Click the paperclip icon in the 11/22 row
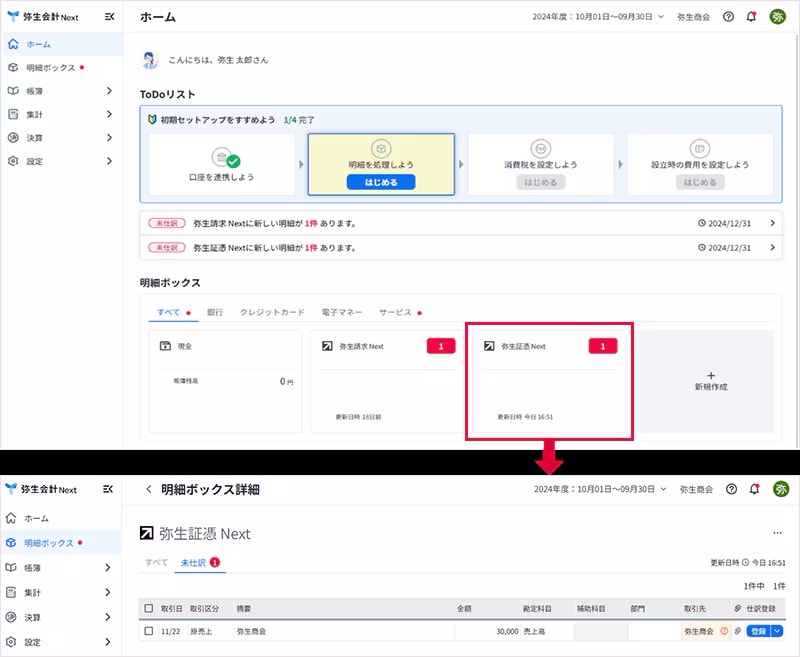This screenshot has width=800, height=657. click(737, 632)
